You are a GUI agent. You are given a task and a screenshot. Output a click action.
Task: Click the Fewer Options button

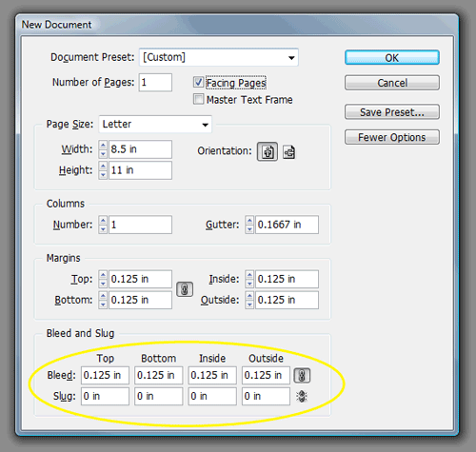pyautogui.click(x=392, y=137)
